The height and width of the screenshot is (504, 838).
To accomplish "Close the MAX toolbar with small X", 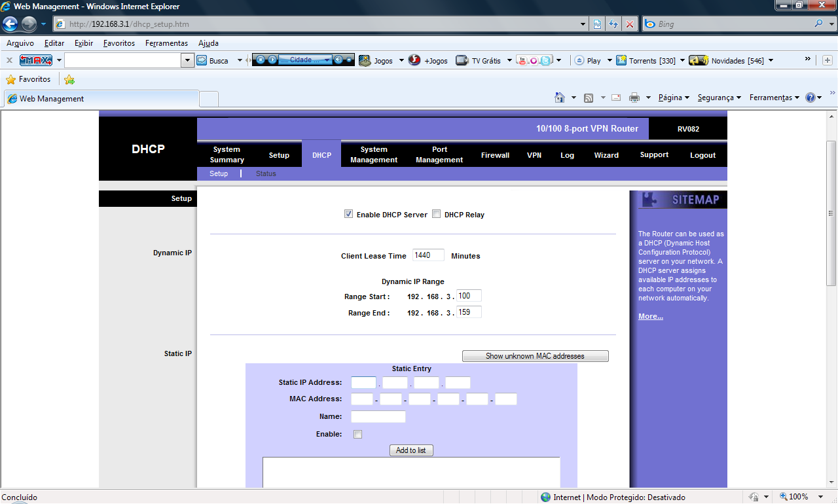I will coord(10,60).
